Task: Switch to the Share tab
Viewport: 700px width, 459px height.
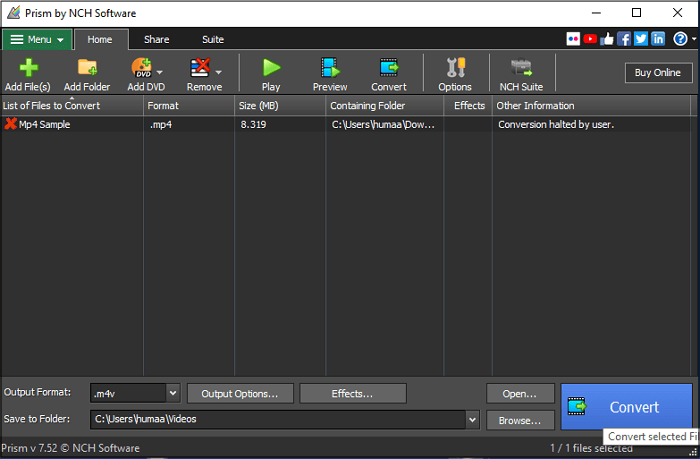Action: (x=156, y=40)
